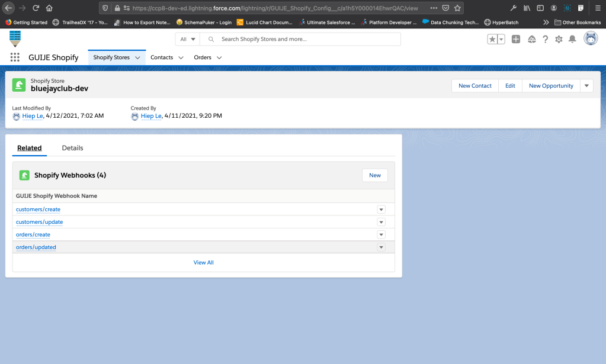Open the App Launcher grid icon

(x=15, y=57)
